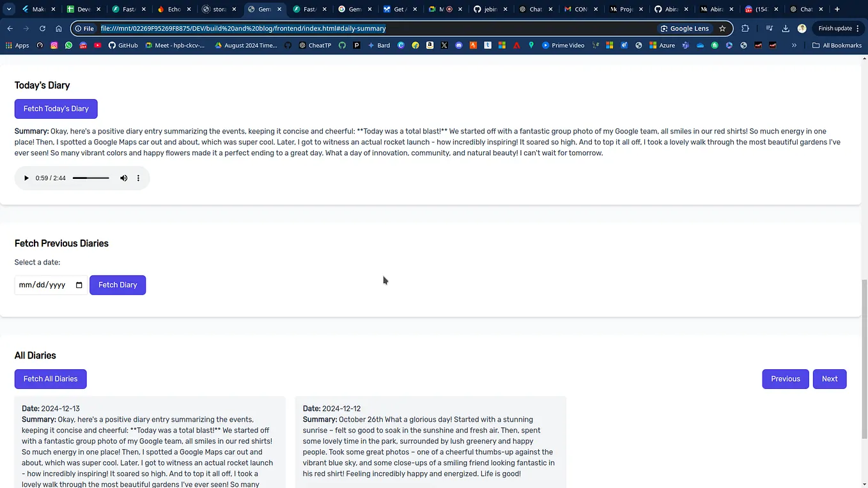This screenshot has height=488, width=868.
Task: Go to Previous diaries page
Action: [786, 379]
